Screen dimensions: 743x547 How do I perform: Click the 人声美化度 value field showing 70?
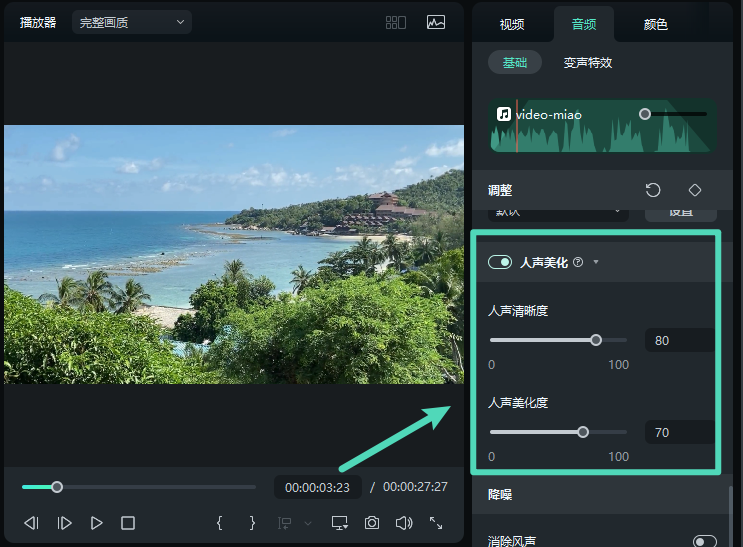680,432
